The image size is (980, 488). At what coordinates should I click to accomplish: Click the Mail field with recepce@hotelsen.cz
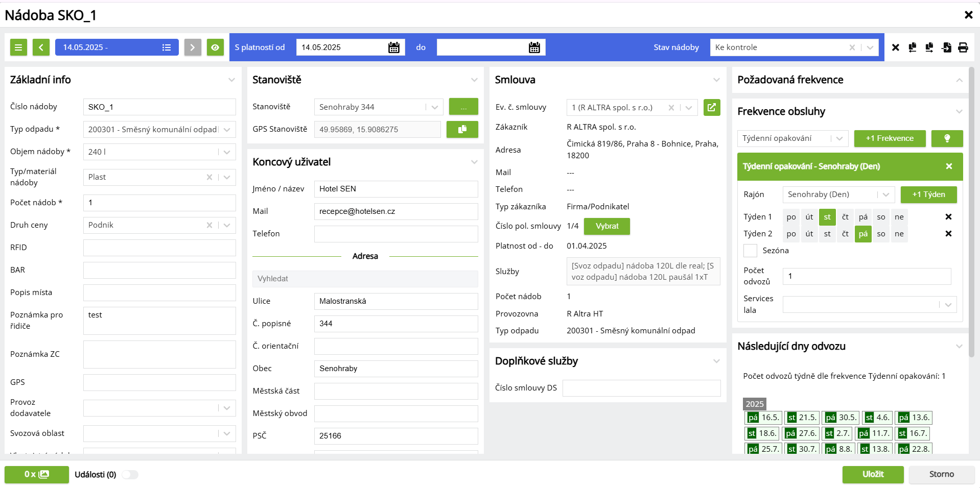(x=396, y=211)
